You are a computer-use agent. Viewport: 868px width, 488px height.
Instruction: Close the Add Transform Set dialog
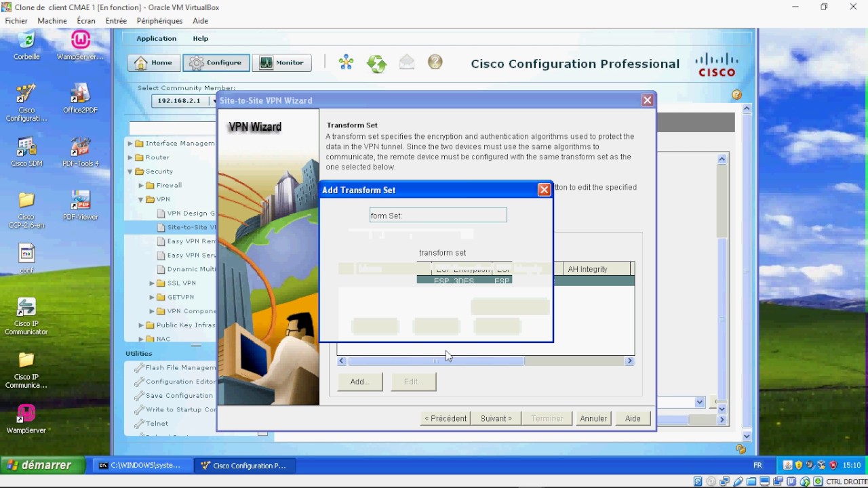coord(544,190)
